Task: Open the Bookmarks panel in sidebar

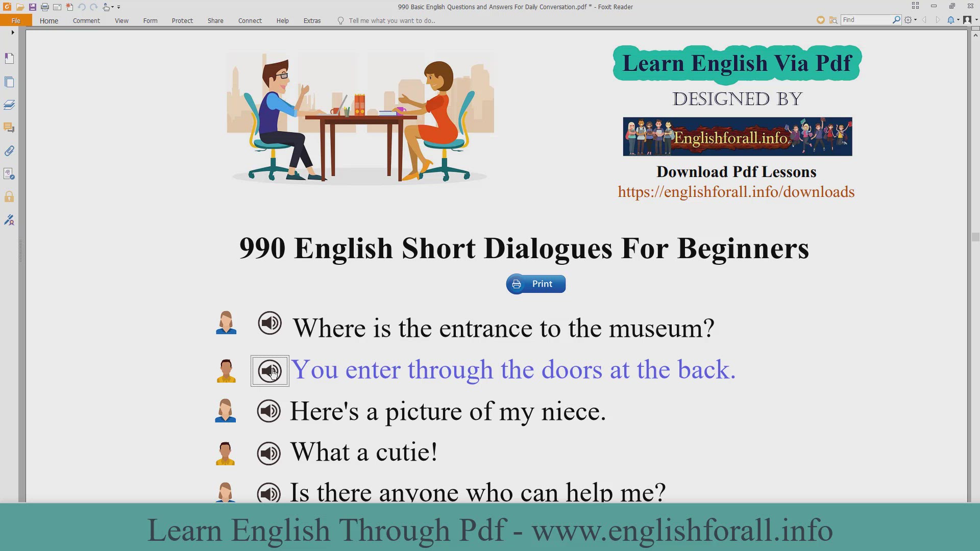Action: (9, 59)
